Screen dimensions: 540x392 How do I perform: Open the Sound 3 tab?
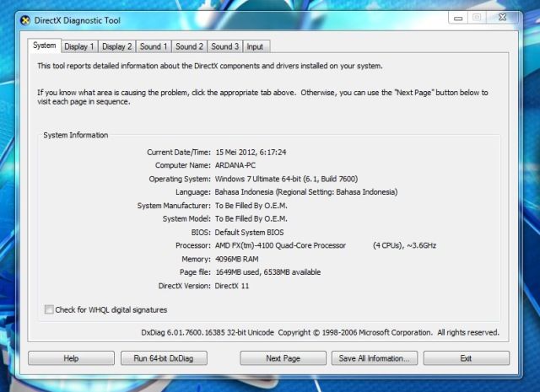(225, 46)
